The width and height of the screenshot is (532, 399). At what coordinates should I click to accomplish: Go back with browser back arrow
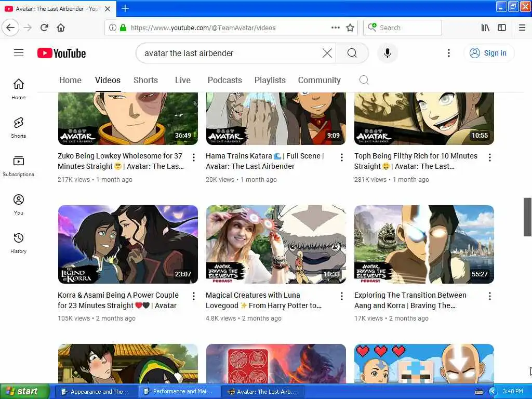pyautogui.click(x=10, y=28)
